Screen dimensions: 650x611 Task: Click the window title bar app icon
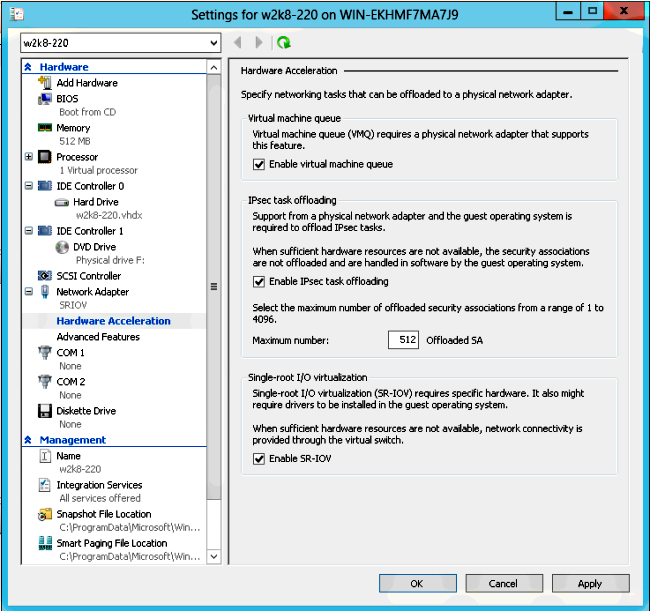coord(17,15)
